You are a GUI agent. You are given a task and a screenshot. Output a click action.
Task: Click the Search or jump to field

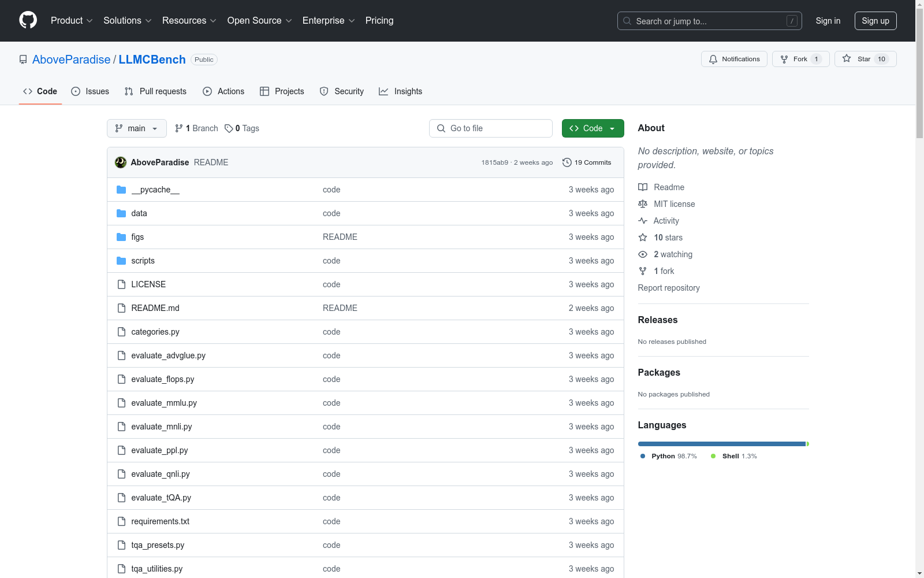710,21
